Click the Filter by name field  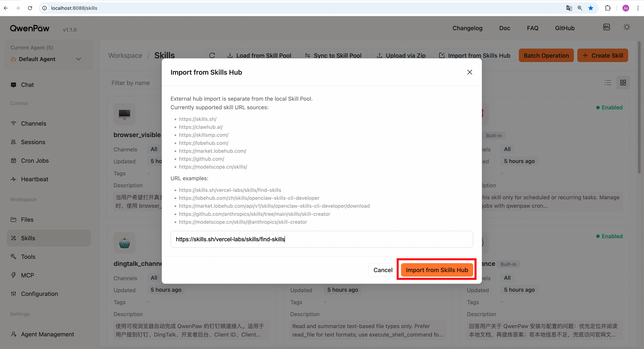tap(134, 83)
